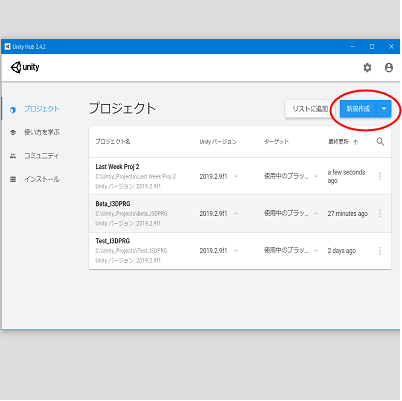The height and width of the screenshot is (401, 402).
Task: Select インストール in the sidebar
Action: (42, 179)
